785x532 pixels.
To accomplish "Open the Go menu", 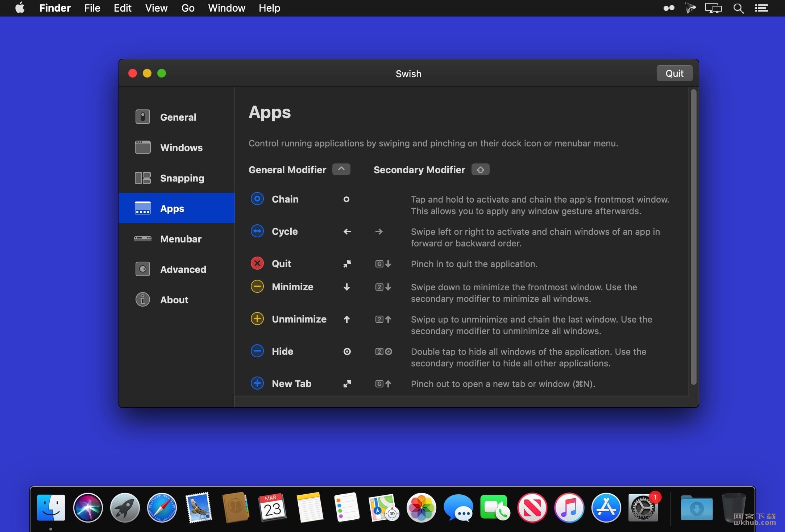I will click(x=188, y=8).
